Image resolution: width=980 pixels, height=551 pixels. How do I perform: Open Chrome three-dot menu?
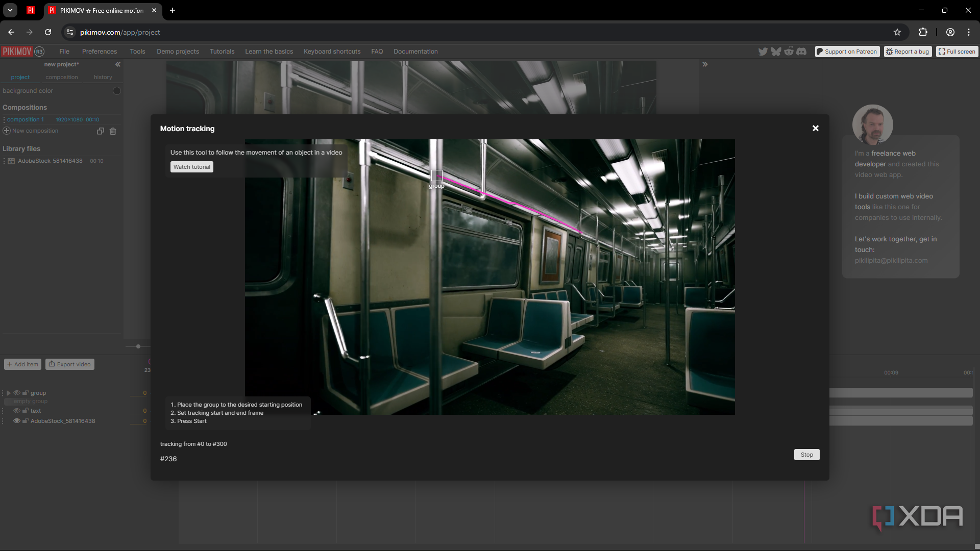point(969,32)
